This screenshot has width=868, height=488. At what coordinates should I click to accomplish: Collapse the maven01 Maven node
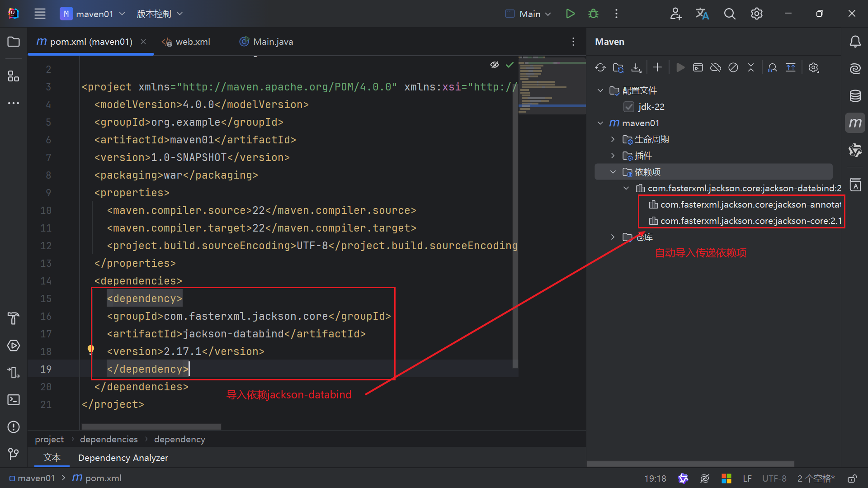pyautogui.click(x=600, y=123)
